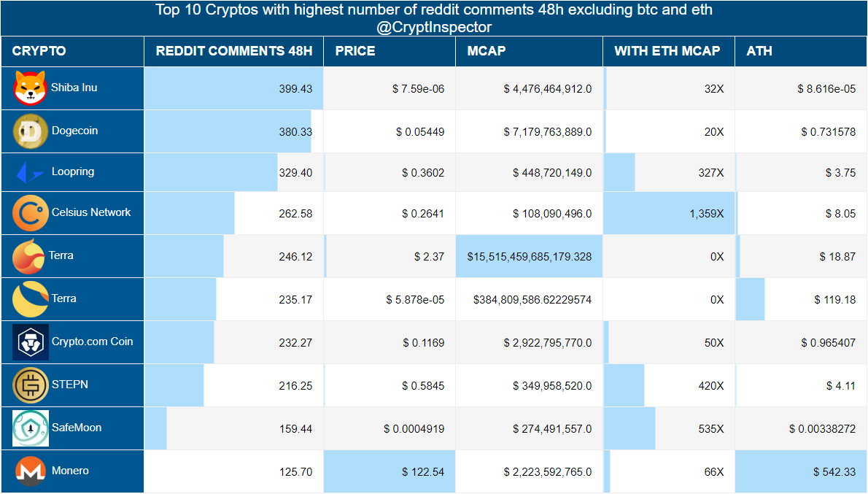Viewport: 868px width, 494px height.
Task: Click the $ 2,223,592,765.0 market cap
Action: pos(548,472)
